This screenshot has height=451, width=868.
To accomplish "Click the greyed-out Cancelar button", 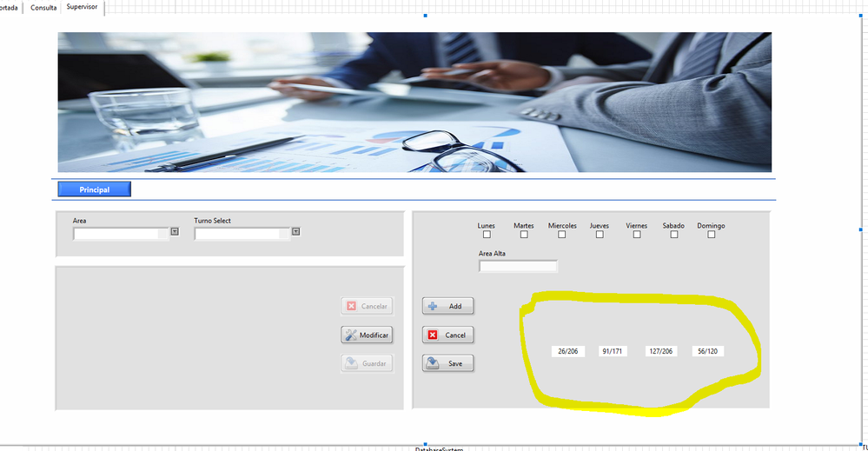I will click(x=367, y=306).
